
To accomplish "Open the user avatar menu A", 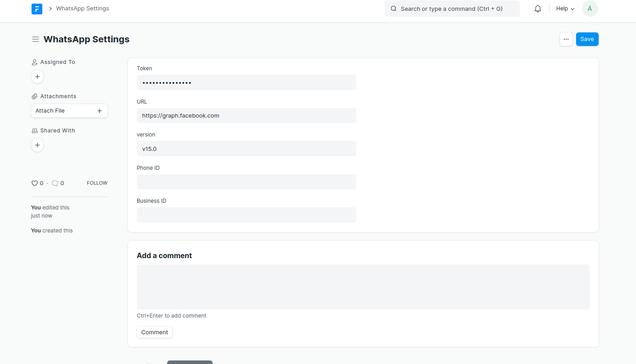I will point(590,9).
